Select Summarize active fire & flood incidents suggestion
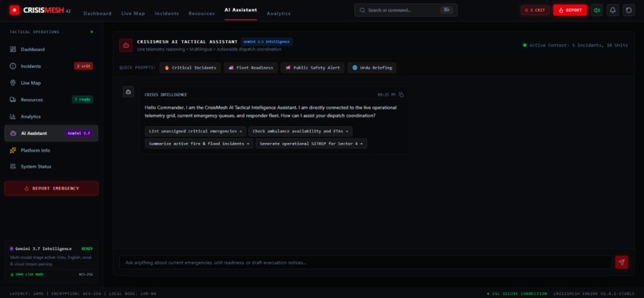Screen dimensions: 644x298 point(199,144)
